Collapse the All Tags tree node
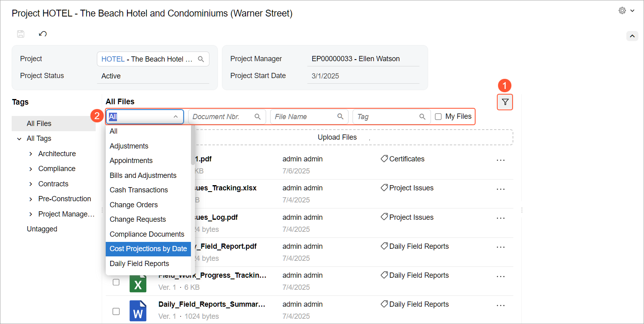The image size is (644, 324). [x=19, y=139]
